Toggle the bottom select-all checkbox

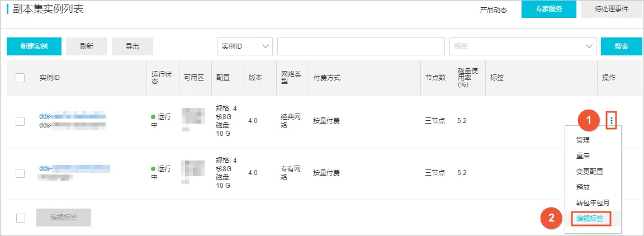[x=21, y=218]
